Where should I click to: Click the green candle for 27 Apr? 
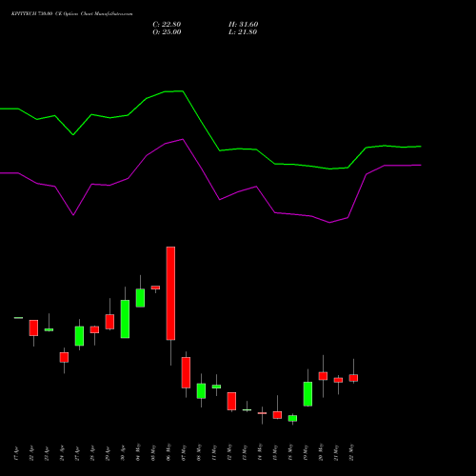pyautogui.click(x=79, y=336)
